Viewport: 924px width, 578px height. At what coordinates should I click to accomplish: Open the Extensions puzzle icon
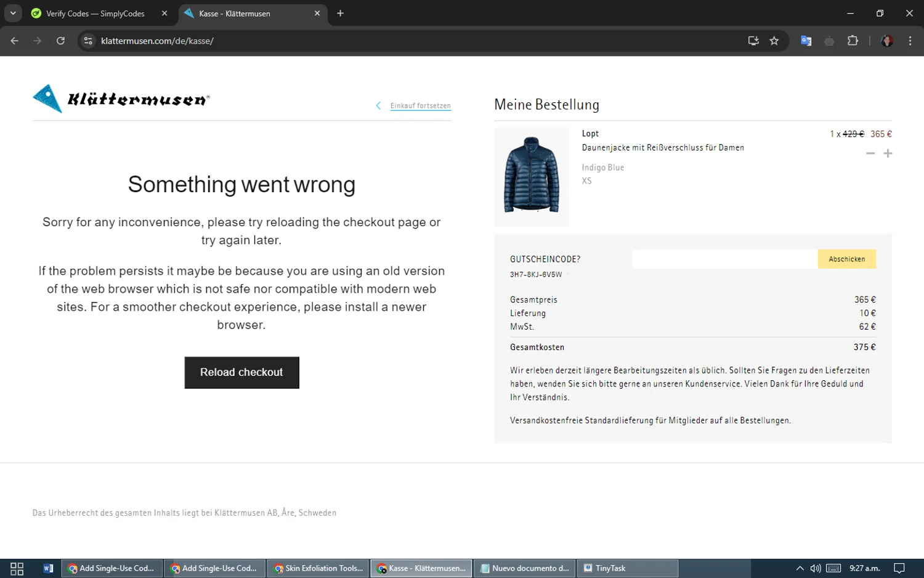tap(853, 41)
